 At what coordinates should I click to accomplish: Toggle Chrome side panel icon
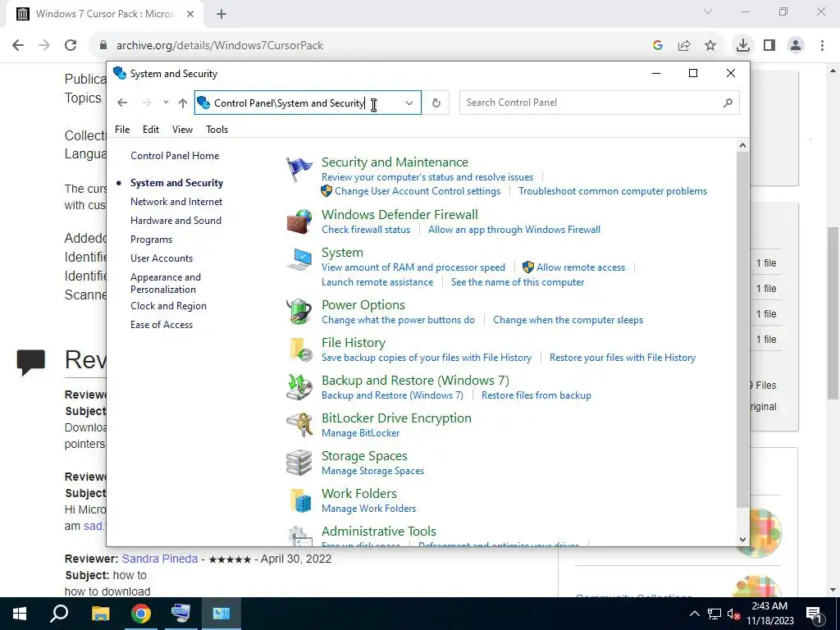(769, 46)
